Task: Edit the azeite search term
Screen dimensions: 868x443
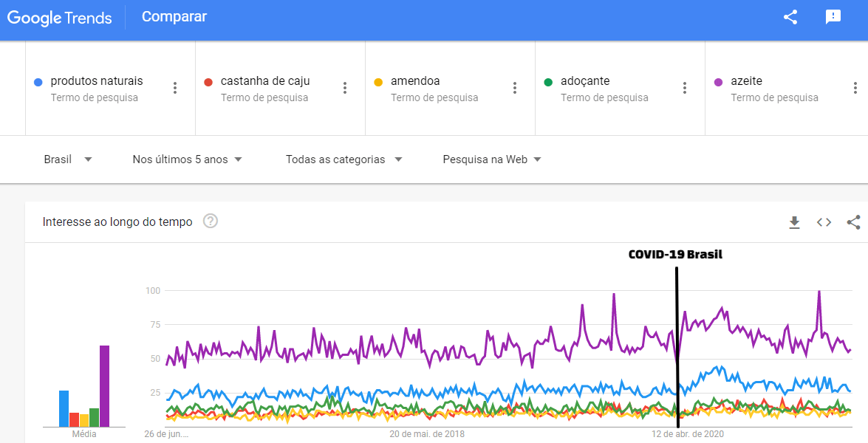Action: pyautogui.click(x=746, y=81)
